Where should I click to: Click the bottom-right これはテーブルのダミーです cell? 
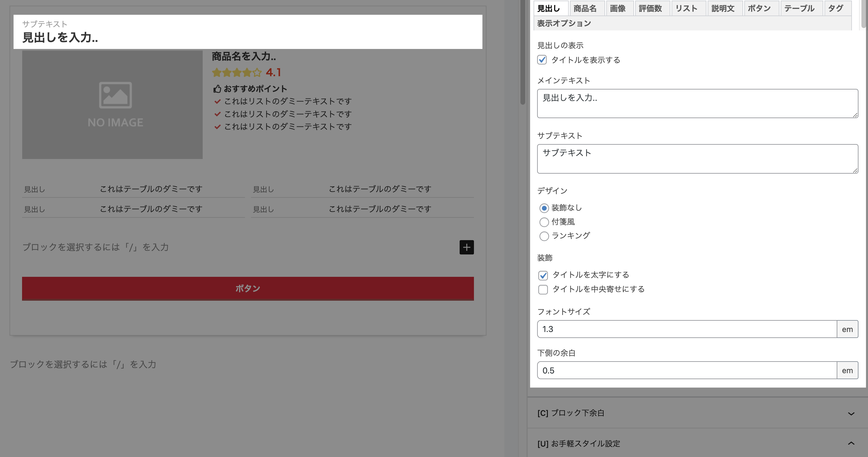pyautogui.click(x=380, y=209)
